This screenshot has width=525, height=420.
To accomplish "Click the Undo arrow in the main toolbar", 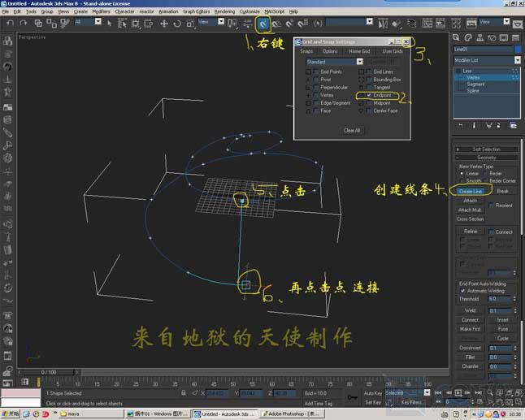I will click(x=11, y=23).
